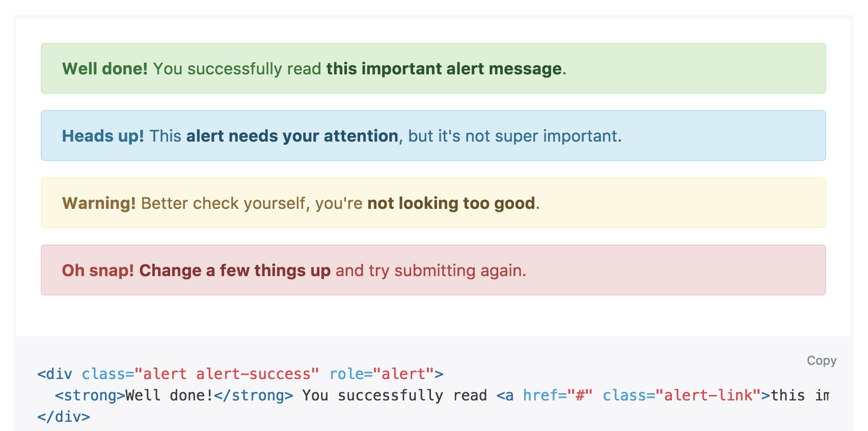Click 'and try submitting again' text
Viewport: 868px width, 431px height.
(429, 271)
